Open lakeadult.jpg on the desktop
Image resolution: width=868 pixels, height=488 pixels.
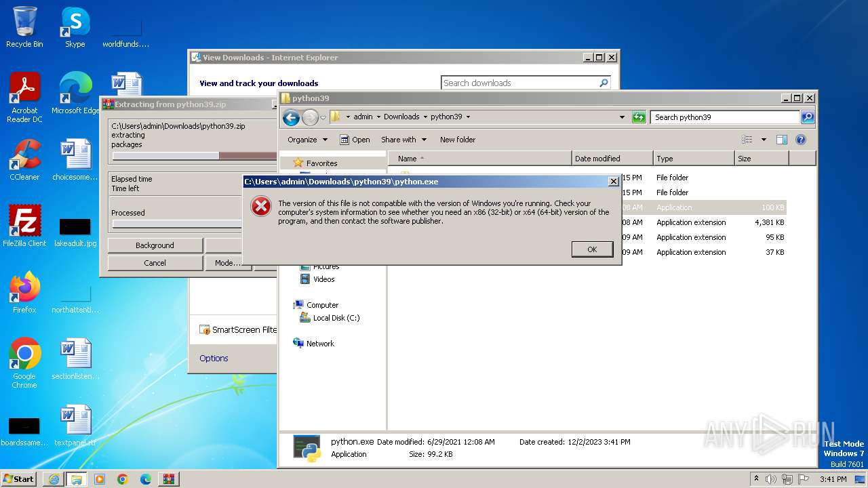tap(75, 232)
